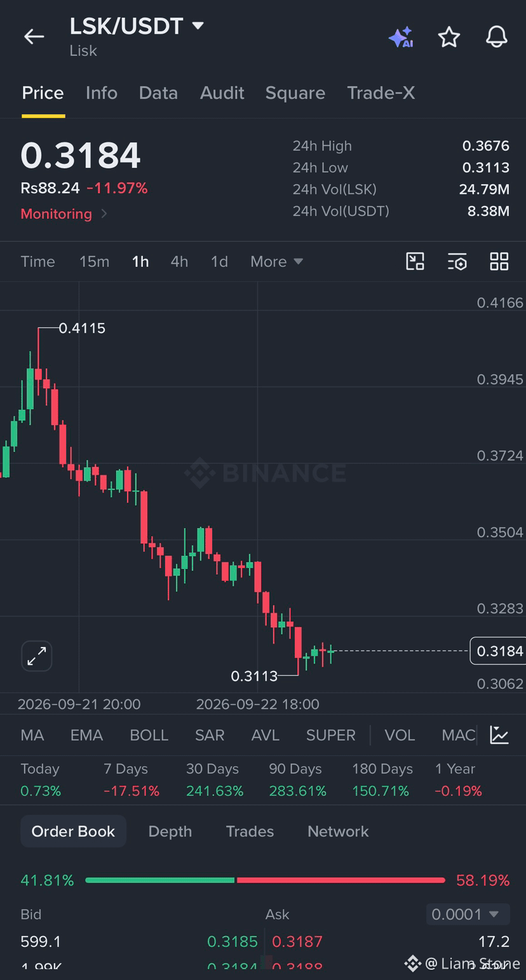Open the More timeframes dropdown
The image size is (526, 980).
click(x=276, y=261)
